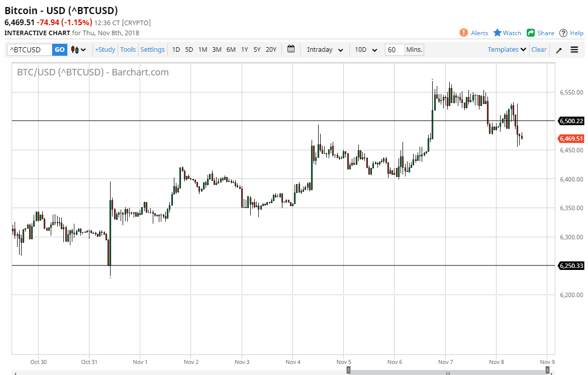Click the ^BTCUSD symbol input field

(28, 50)
